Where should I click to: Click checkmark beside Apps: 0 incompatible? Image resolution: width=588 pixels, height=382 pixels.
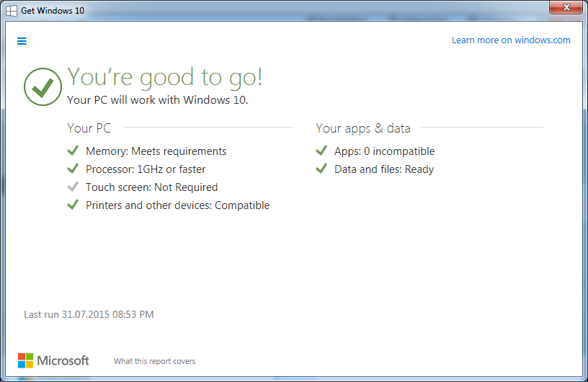tap(321, 151)
